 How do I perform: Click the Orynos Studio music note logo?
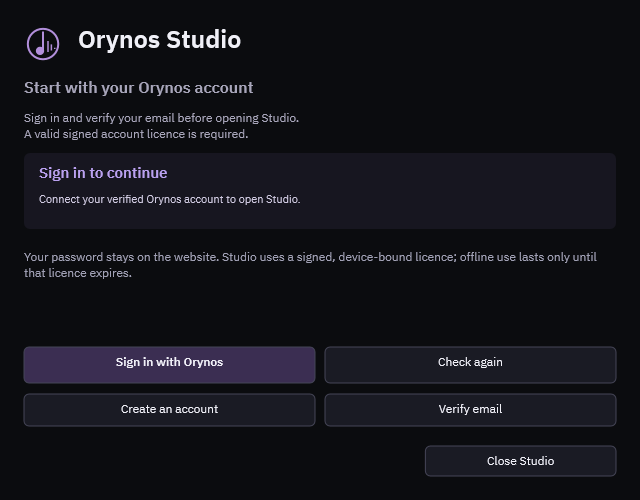tap(43, 44)
